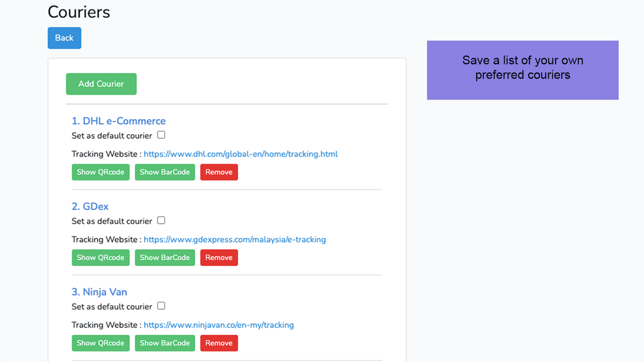
Task: Open the gdexpress e-tracking link
Action: (235, 239)
